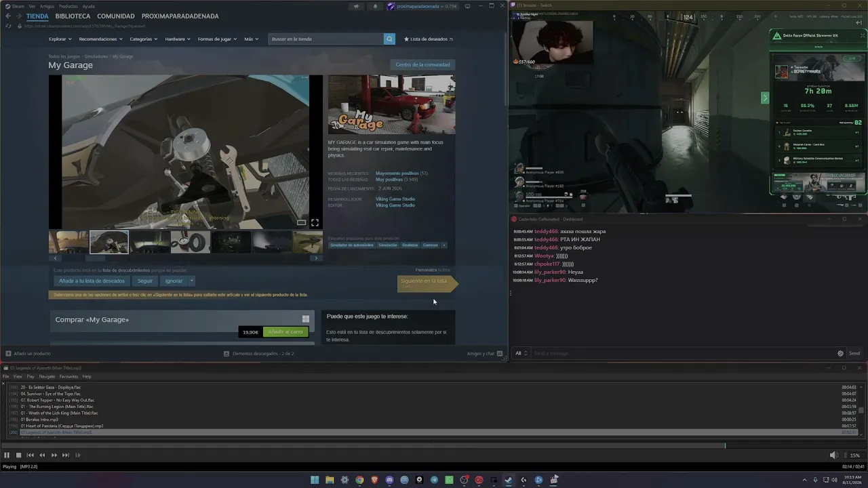Open the media player File menu
This screenshot has height=488, width=868.
[6, 377]
